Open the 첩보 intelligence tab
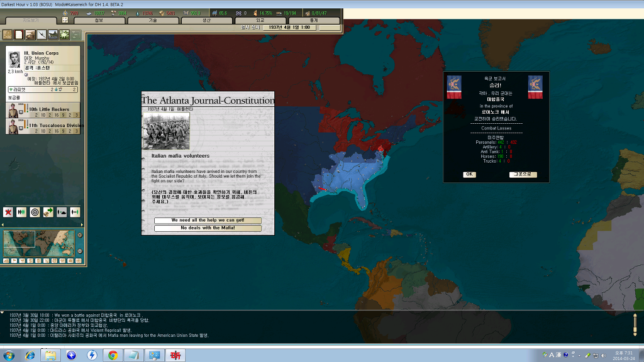644x362 pixels. tap(99, 20)
